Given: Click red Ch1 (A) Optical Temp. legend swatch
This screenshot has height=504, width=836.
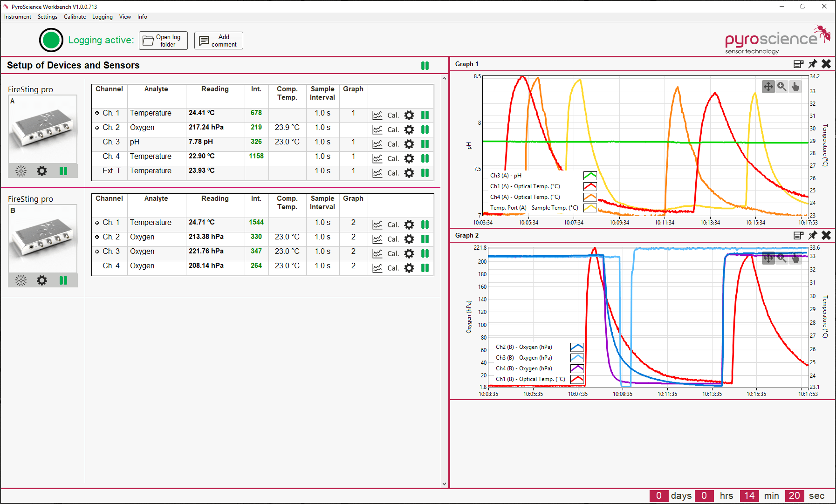Looking at the screenshot, I should 590,186.
